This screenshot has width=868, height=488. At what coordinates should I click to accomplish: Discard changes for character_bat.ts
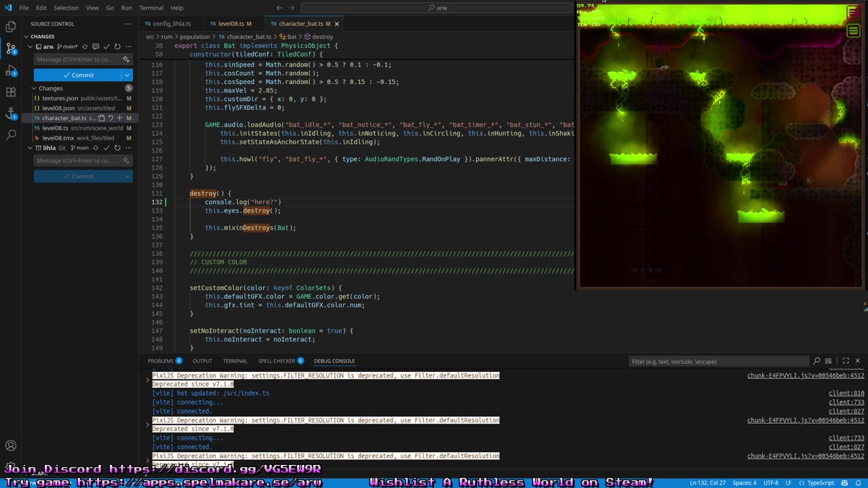(111, 118)
